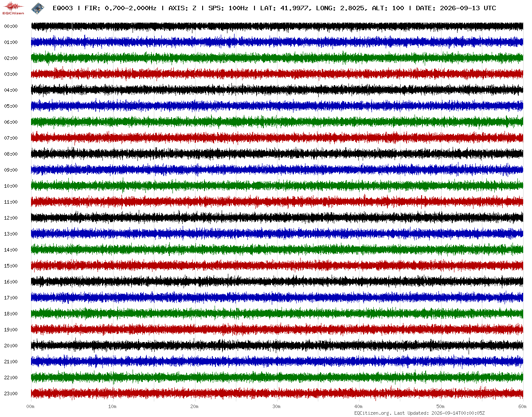Select the 03:00 red trace label

point(11,74)
